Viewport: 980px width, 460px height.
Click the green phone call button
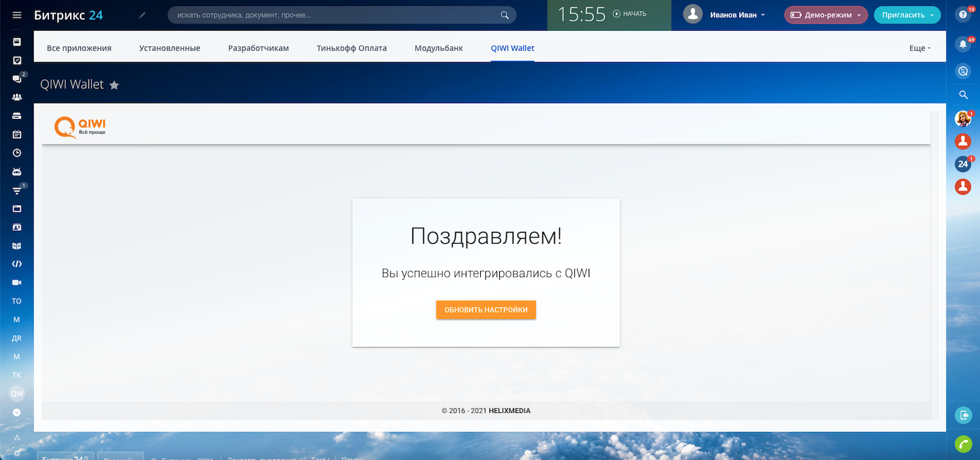tap(963, 444)
